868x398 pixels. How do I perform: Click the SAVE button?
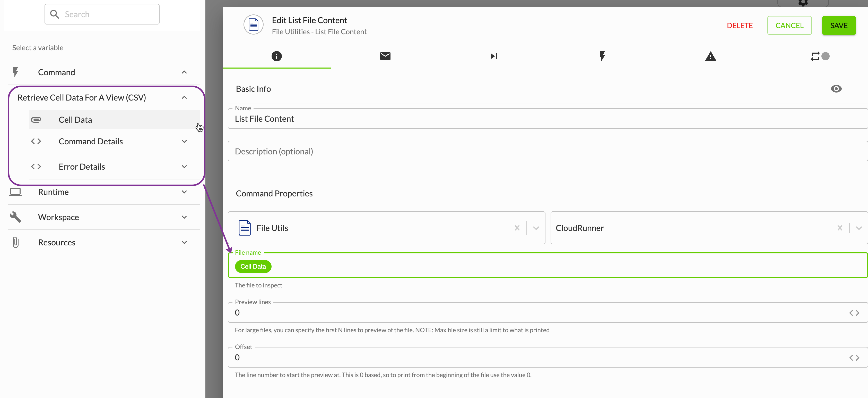(839, 25)
